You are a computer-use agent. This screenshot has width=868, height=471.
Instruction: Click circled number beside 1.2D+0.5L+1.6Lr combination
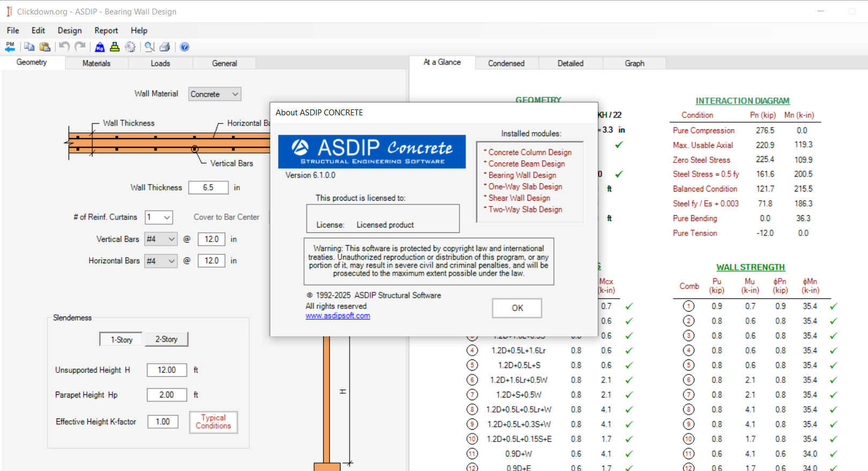tap(472, 350)
